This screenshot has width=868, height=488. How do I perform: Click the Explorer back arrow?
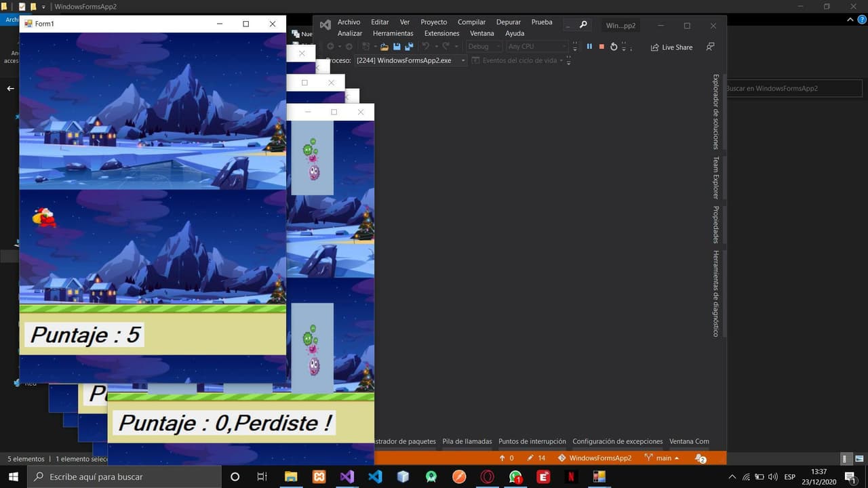[10, 88]
